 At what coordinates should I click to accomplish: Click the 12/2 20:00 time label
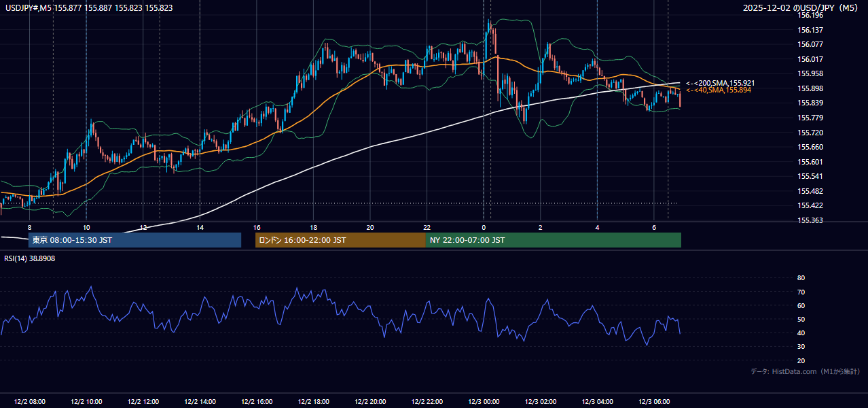coord(370,402)
